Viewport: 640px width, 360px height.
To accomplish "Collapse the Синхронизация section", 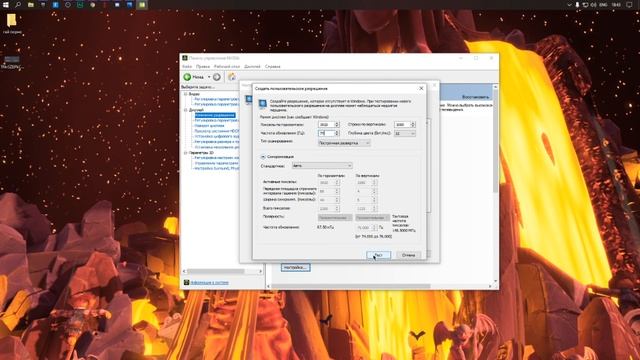I will (263, 157).
